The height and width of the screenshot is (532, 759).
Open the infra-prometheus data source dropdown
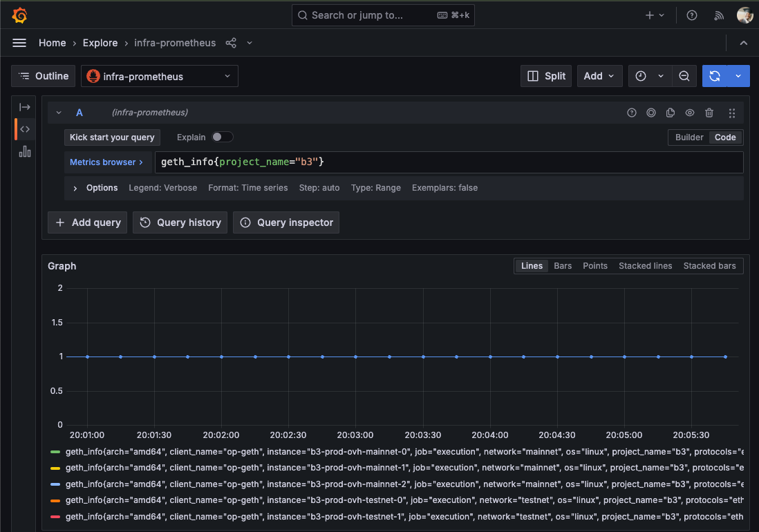point(160,76)
